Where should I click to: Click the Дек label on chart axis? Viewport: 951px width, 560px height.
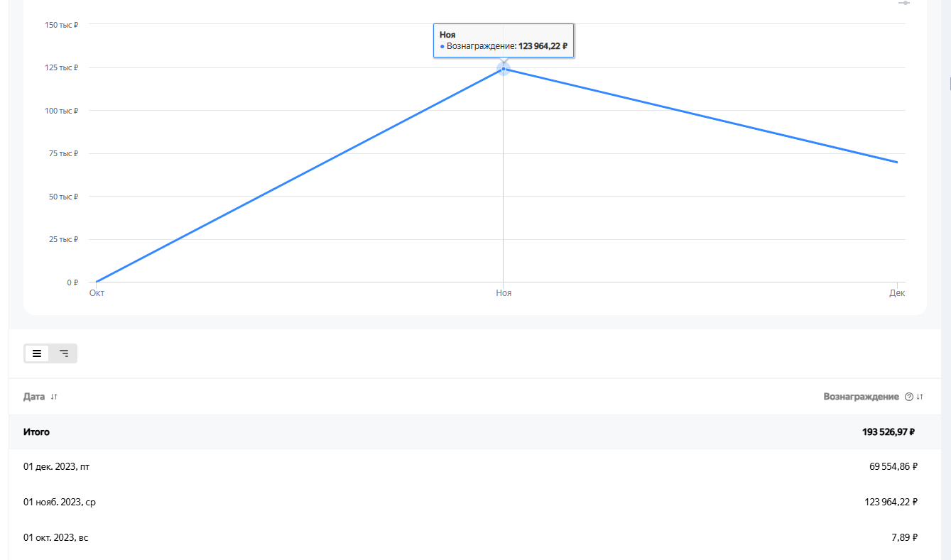[x=897, y=292]
